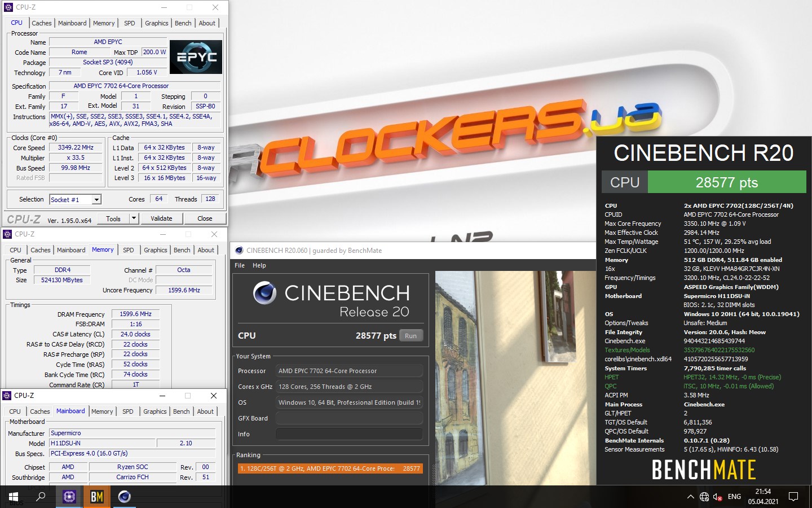This screenshot has height=508, width=812.
Task: Open Socket #1 selection dropdown
Action: pos(75,199)
